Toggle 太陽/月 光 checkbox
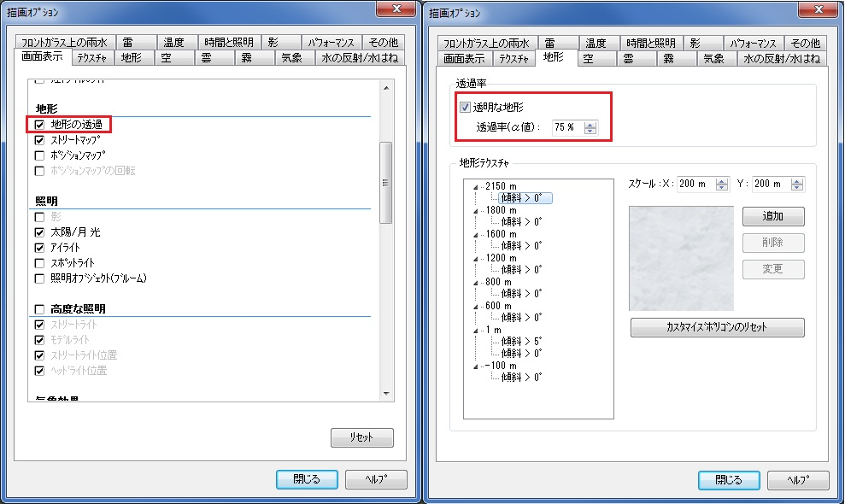845x504 pixels. tap(39, 232)
